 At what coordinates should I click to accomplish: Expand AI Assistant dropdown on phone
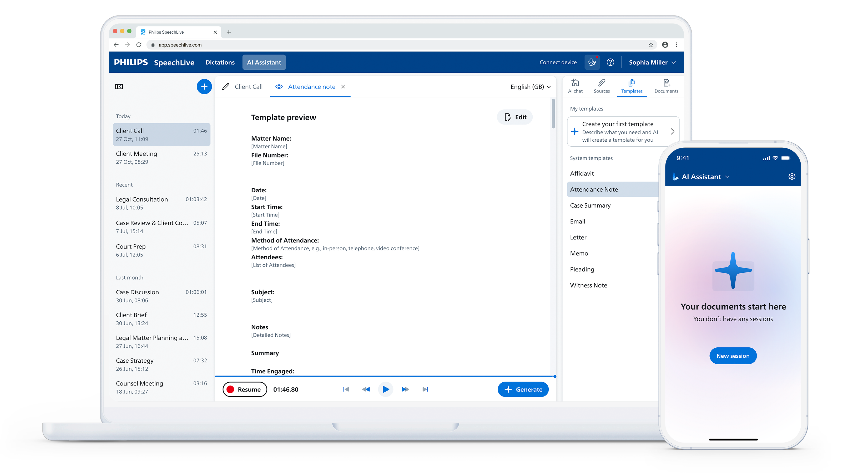[705, 176]
